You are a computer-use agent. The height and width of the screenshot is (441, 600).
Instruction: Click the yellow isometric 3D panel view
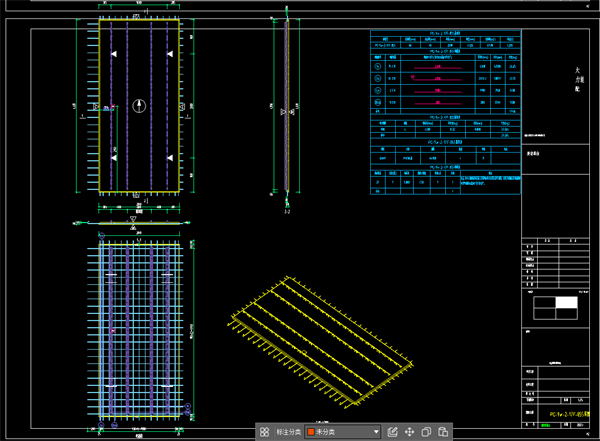pyautogui.click(x=320, y=342)
